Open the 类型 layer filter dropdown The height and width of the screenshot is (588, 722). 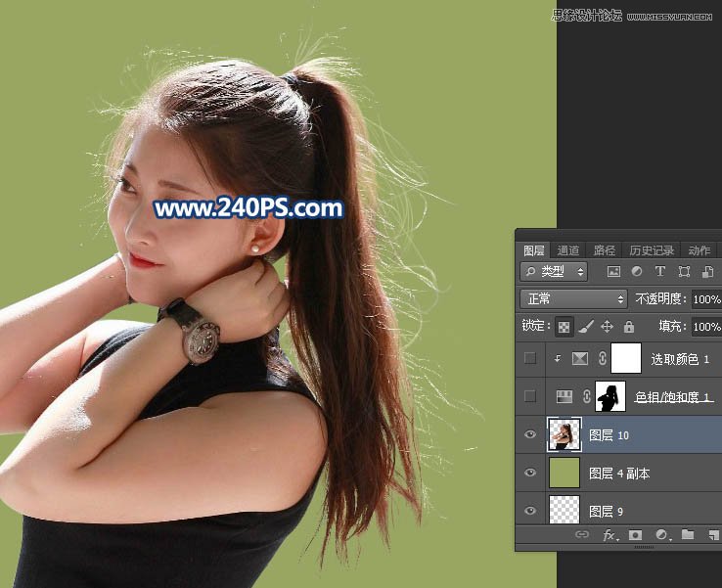[x=555, y=272]
